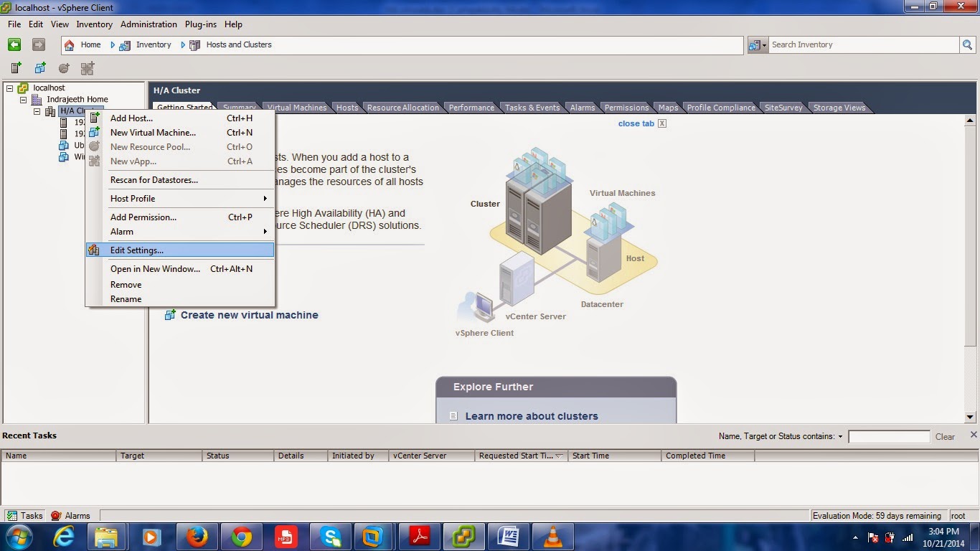Image resolution: width=980 pixels, height=551 pixels.
Task: Click the Tasks status bar button
Action: pos(24,515)
